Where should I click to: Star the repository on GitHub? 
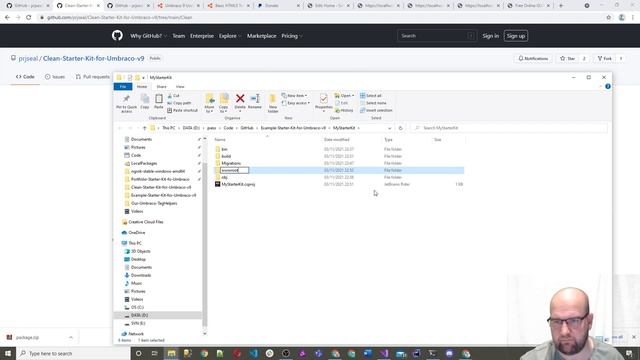click(x=568, y=59)
